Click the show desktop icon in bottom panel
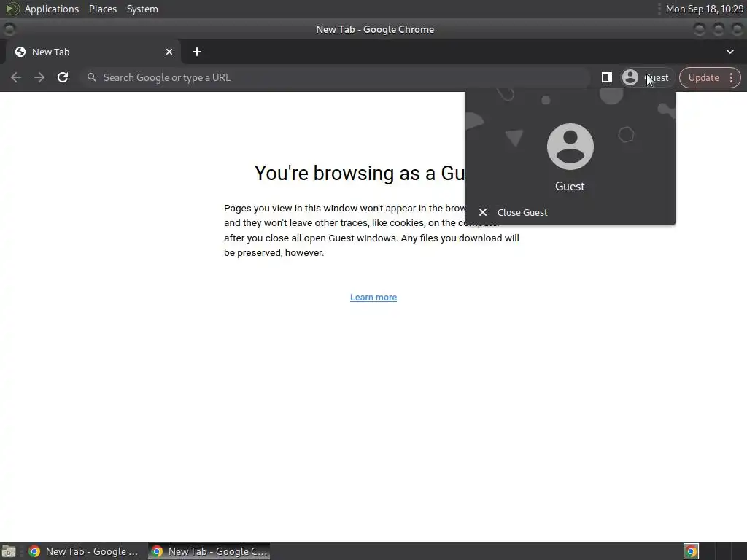 9,551
